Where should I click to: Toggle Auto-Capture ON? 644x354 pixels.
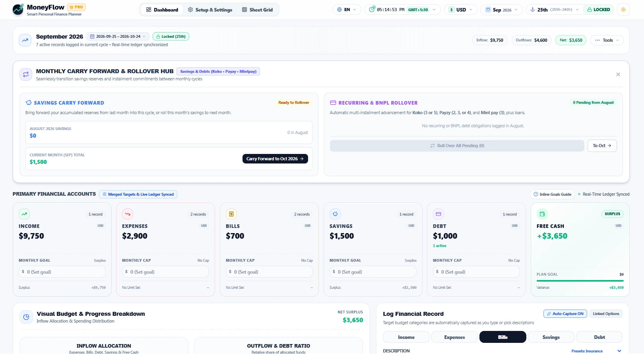pos(565,314)
